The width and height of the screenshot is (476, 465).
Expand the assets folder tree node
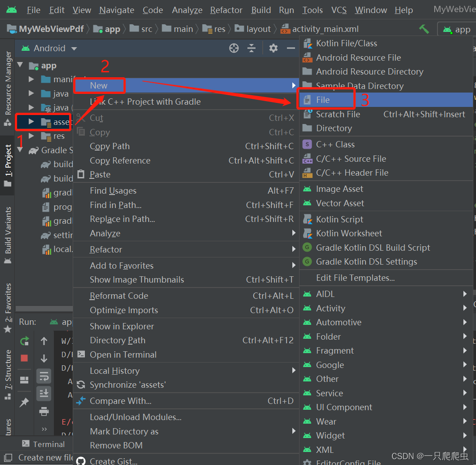[31, 122]
